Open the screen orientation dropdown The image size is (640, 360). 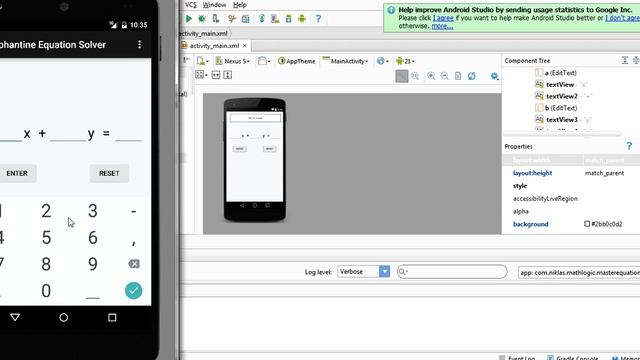point(264,61)
